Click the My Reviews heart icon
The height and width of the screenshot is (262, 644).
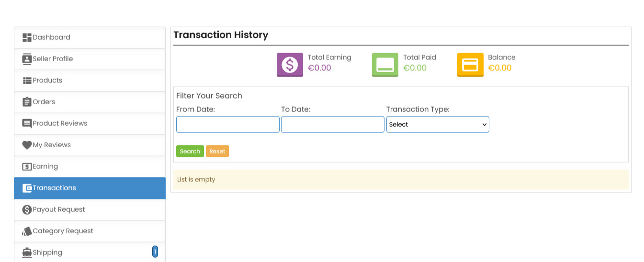tap(27, 145)
